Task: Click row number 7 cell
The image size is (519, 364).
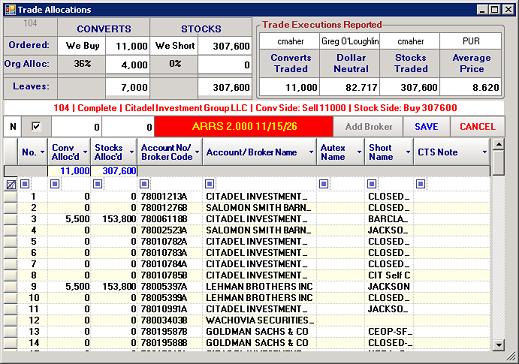Action: (33, 264)
